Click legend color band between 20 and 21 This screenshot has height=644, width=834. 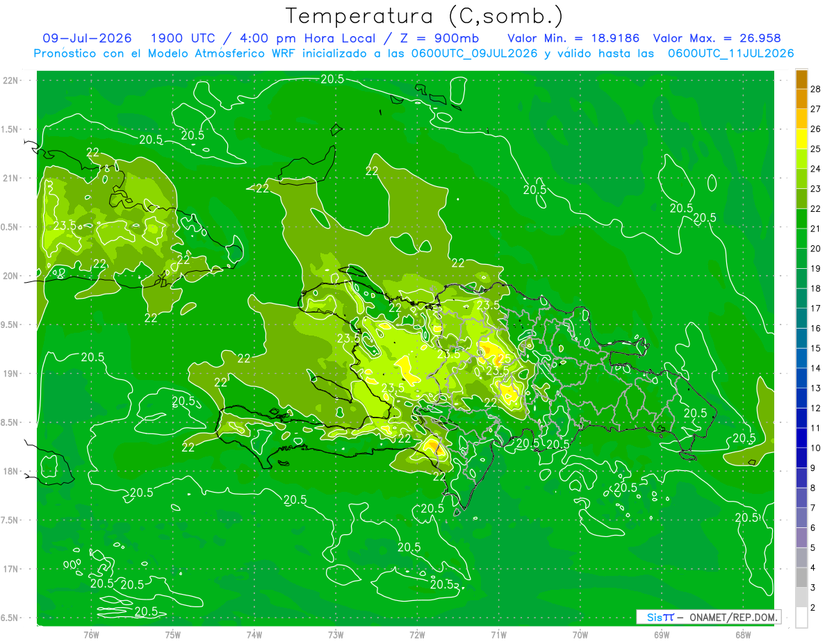point(801,239)
